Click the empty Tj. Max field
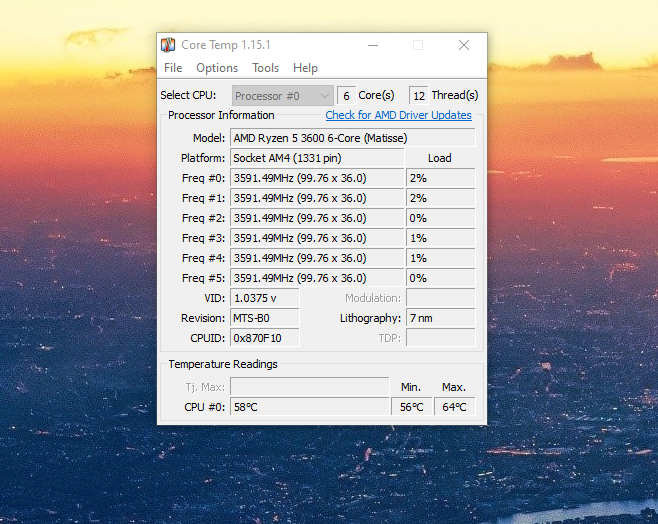658x524 pixels. tap(310, 387)
